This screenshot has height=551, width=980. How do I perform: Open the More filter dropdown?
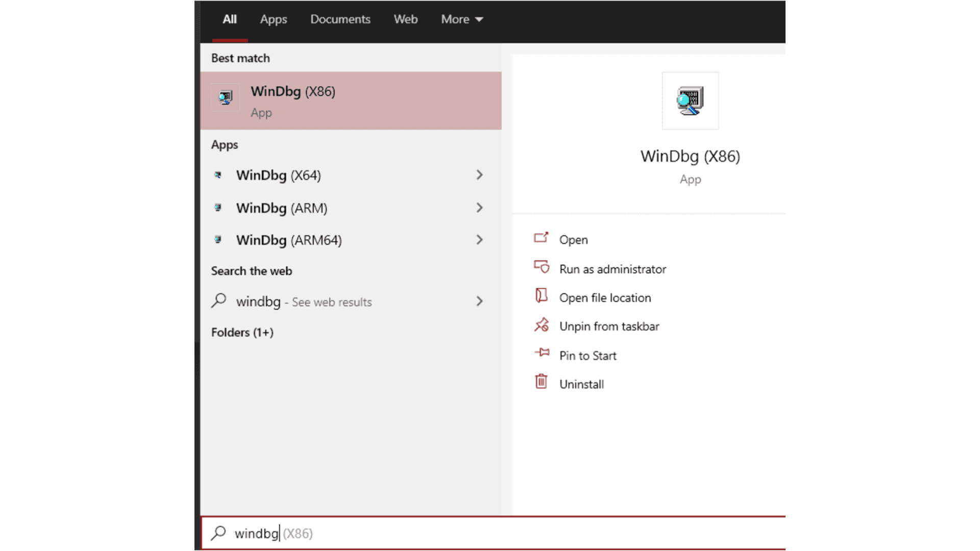pos(462,19)
